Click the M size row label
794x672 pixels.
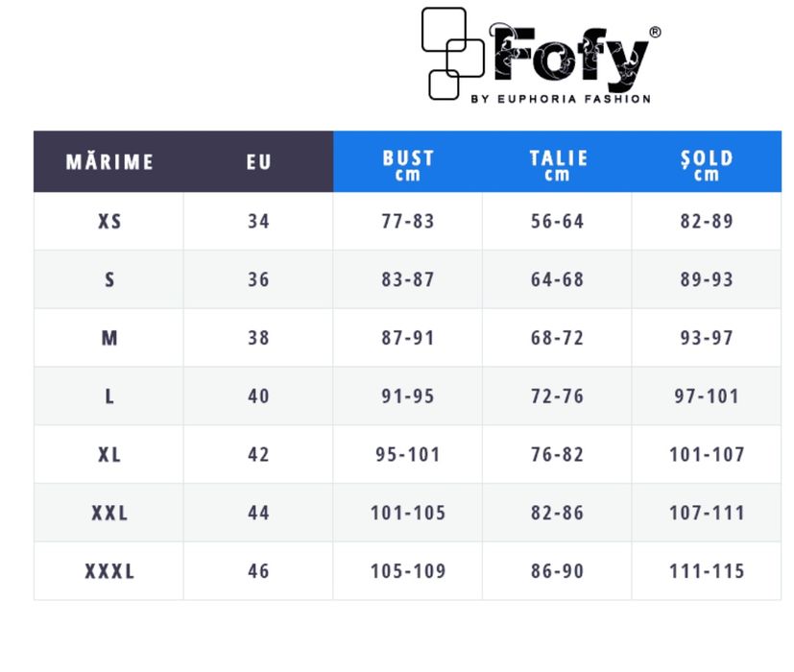click(x=109, y=338)
